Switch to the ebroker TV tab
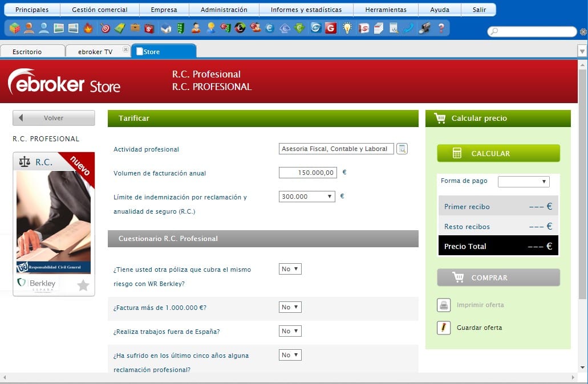The image size is (588, 384). point(95,52)
